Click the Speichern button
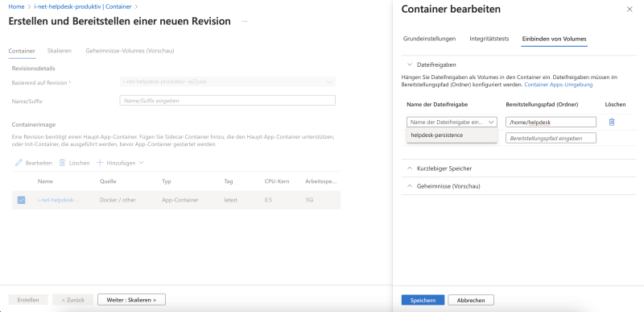The image size is (644, 312). [423, 300]
